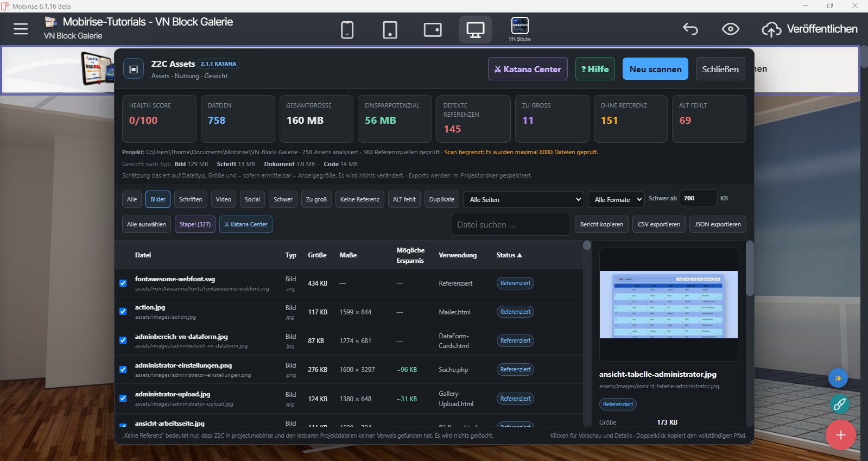Toggle checkbox for administrator-upload.jpg

[123, 398]
